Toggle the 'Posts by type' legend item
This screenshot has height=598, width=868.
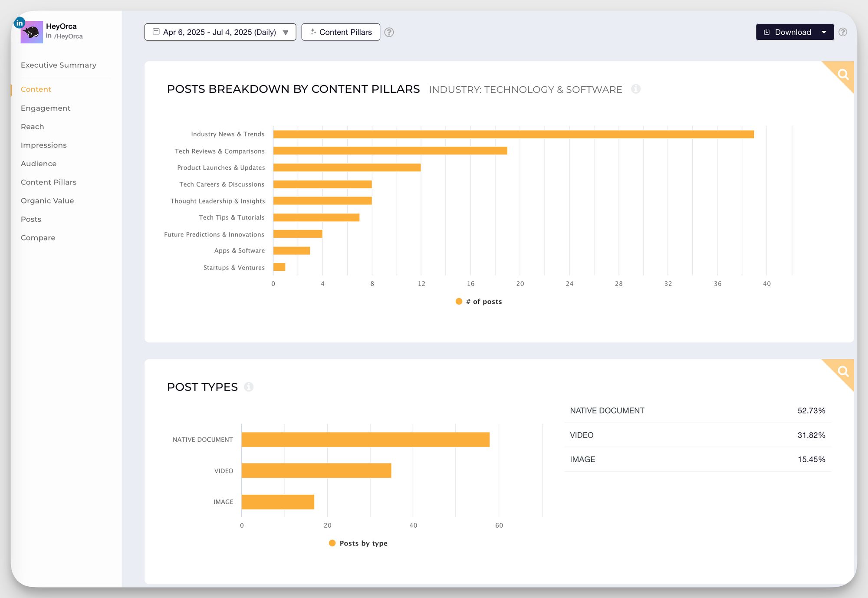357,543
